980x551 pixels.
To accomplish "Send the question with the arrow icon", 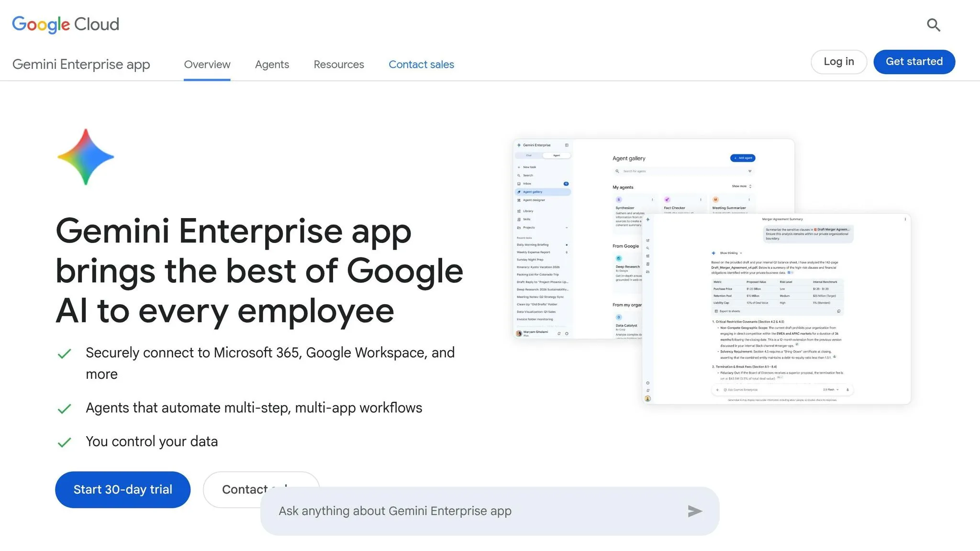I will coord(695,511).
